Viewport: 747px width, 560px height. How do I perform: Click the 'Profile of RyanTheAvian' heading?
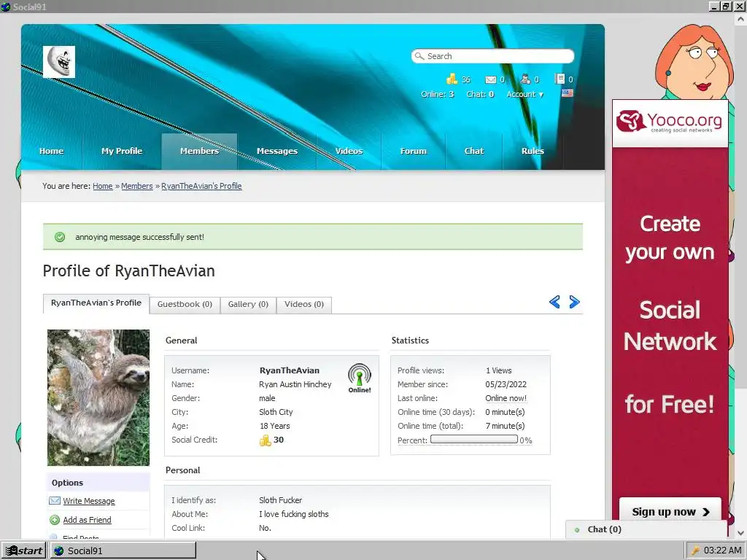128,271
